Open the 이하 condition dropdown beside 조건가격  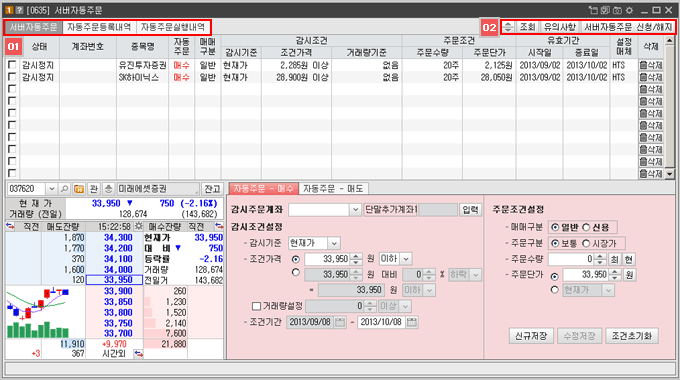406,259
